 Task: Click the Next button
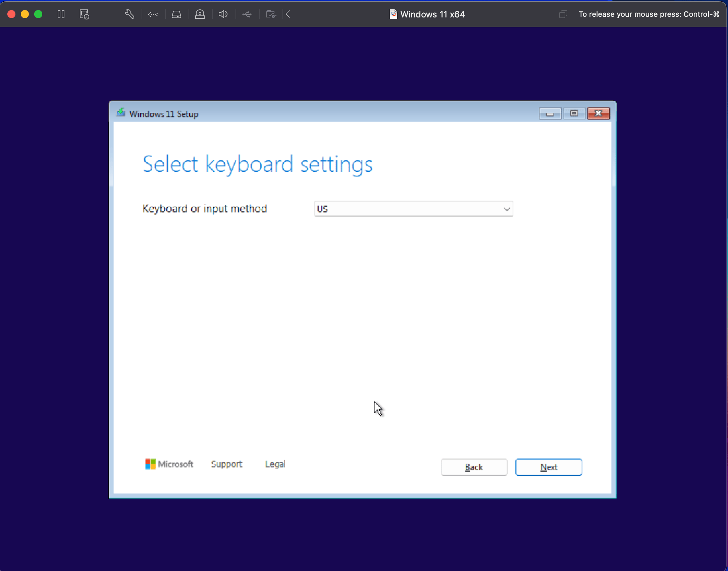click(549, 467)
